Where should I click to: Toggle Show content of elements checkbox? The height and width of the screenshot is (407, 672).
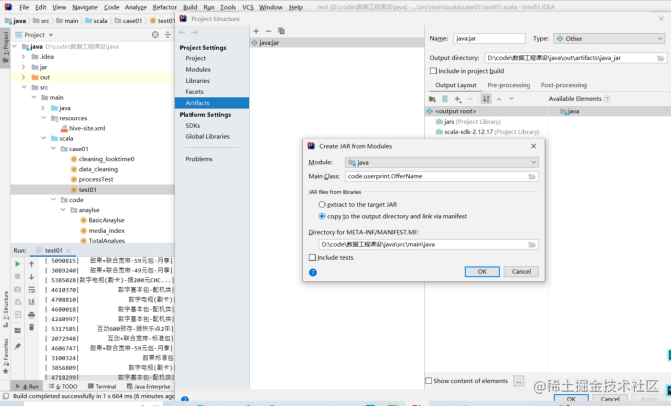coord(428,381)
